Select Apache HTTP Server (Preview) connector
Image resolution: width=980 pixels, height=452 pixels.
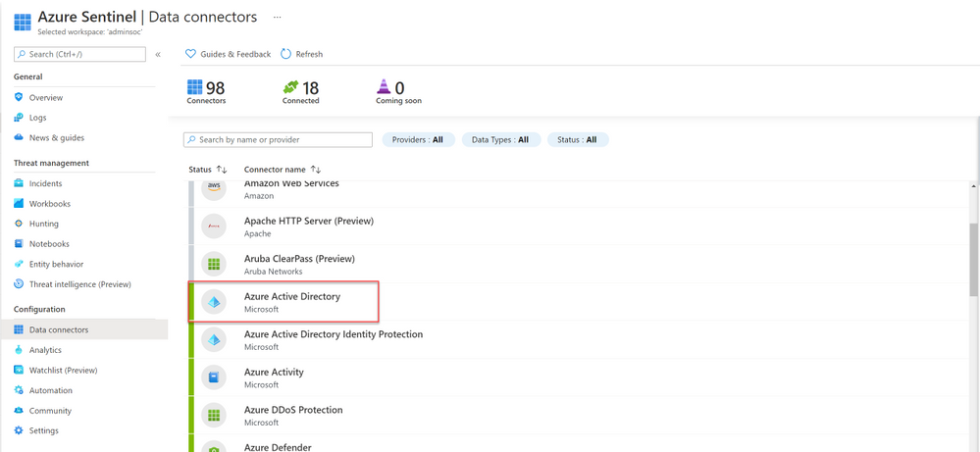[579, 226]
